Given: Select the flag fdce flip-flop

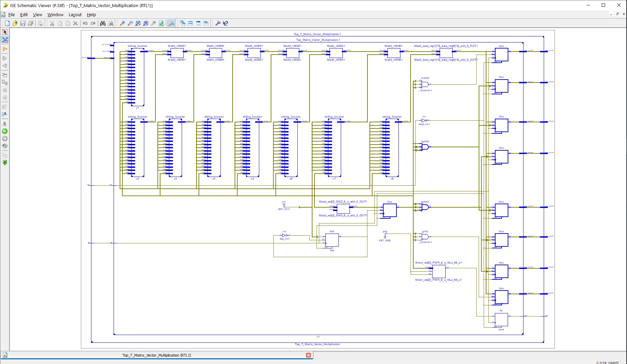Looking at the screenshot, I should pos(332,240).
